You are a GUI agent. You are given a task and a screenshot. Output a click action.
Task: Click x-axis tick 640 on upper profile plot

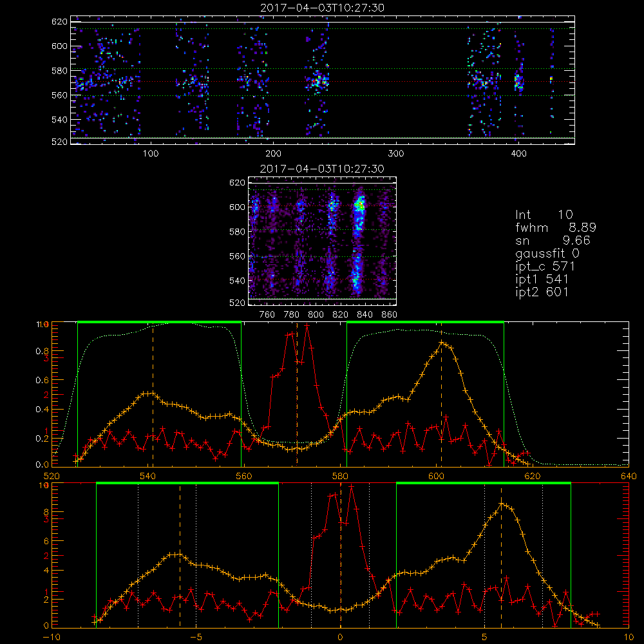pos(629,477)
